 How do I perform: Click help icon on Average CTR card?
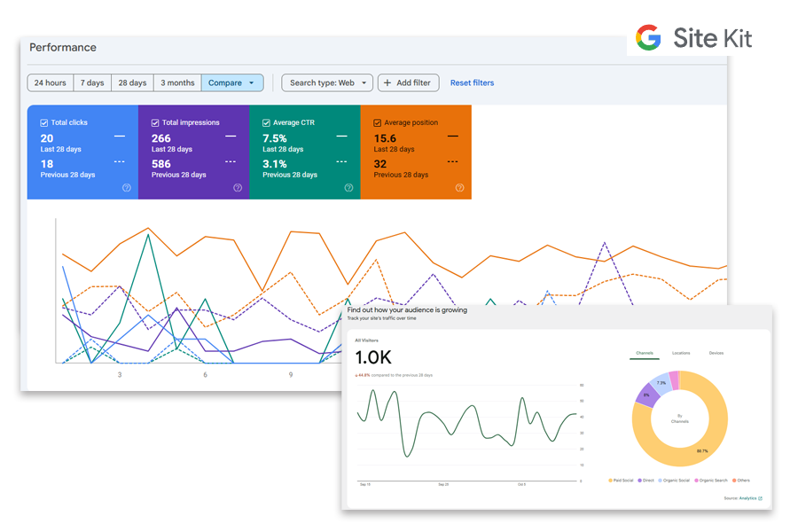(x=348, y=188)
